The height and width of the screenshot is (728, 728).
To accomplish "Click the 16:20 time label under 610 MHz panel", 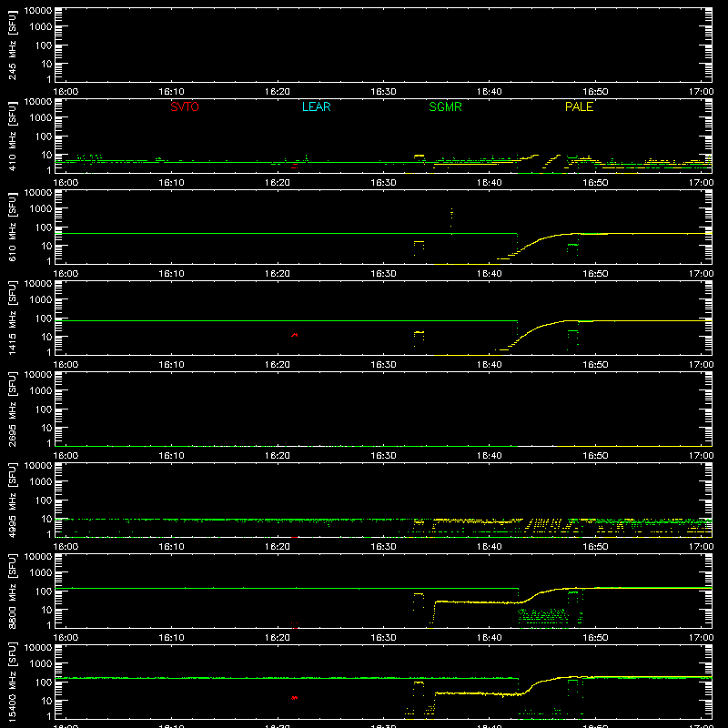I will click(x=278, y=274).
